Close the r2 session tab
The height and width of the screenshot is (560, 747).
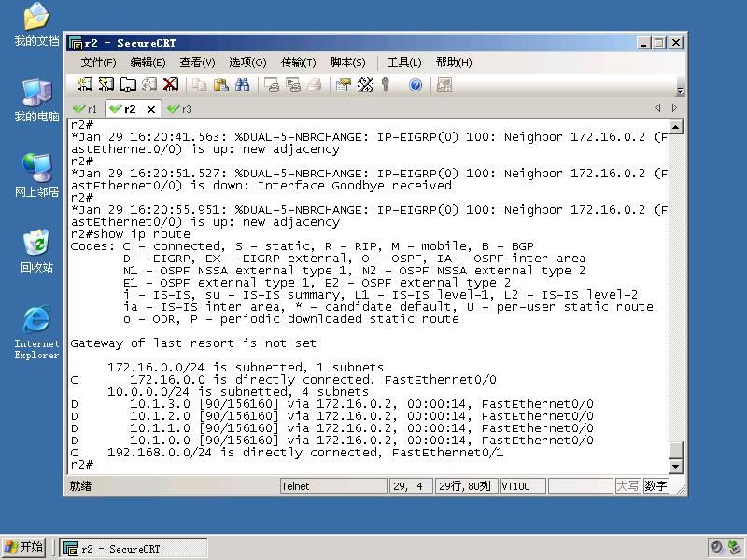151,109
